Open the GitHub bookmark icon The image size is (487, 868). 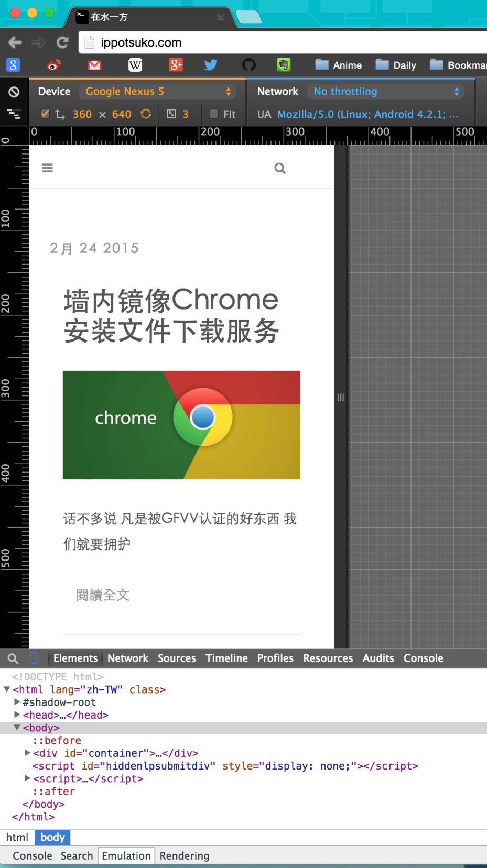point(249,65)
